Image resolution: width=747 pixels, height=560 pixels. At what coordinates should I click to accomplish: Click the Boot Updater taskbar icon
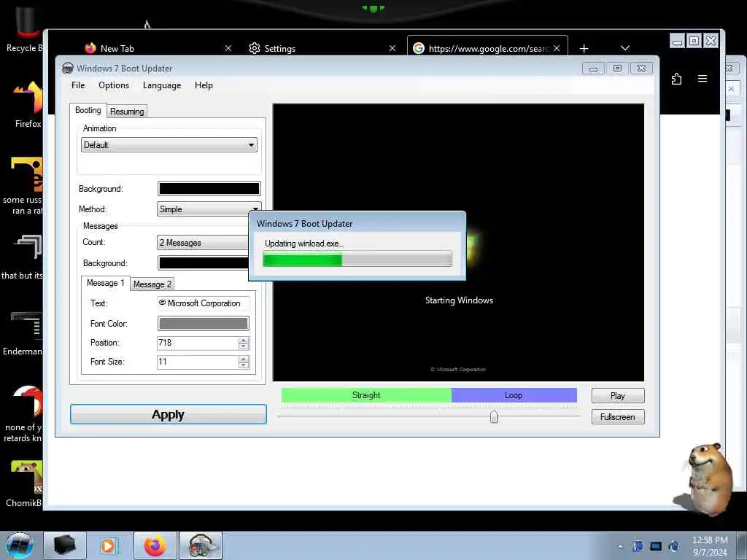(x=201, y=545)
